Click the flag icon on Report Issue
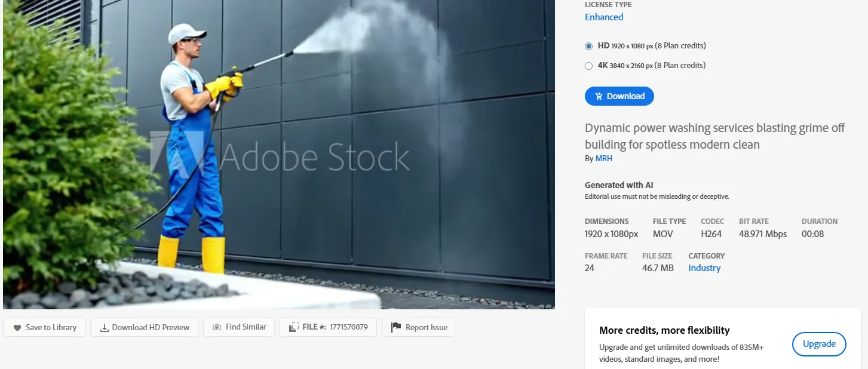This screenshot has width=868, height=369. click(x=395, y=327)
